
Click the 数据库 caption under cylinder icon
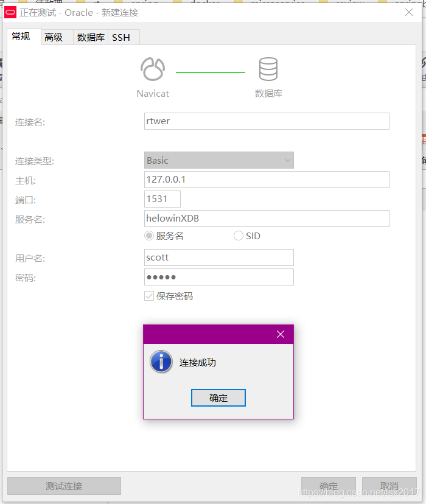click(268, 94)
